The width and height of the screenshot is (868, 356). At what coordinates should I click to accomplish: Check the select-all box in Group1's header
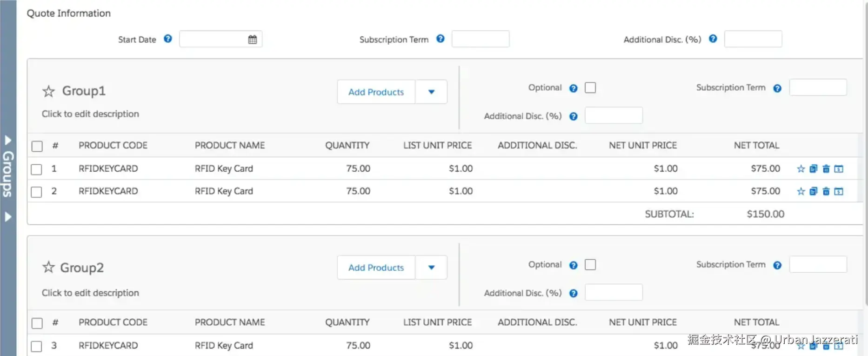(x=37, y=146)
